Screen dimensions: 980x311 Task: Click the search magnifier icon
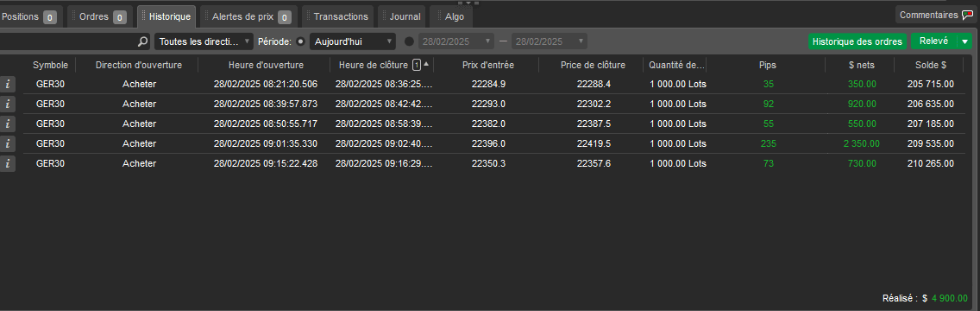tap(142, 42)
